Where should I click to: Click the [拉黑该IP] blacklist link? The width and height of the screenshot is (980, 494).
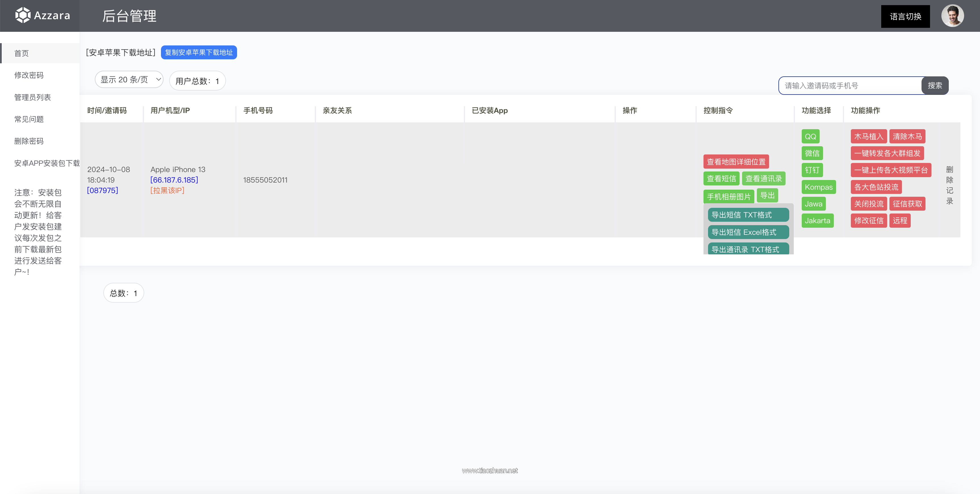167,190
